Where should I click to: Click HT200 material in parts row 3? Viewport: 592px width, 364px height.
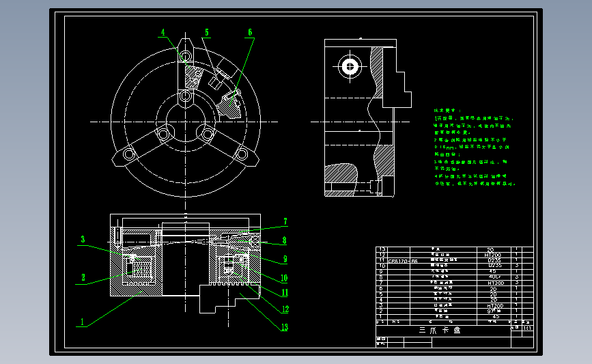point(495,306)
